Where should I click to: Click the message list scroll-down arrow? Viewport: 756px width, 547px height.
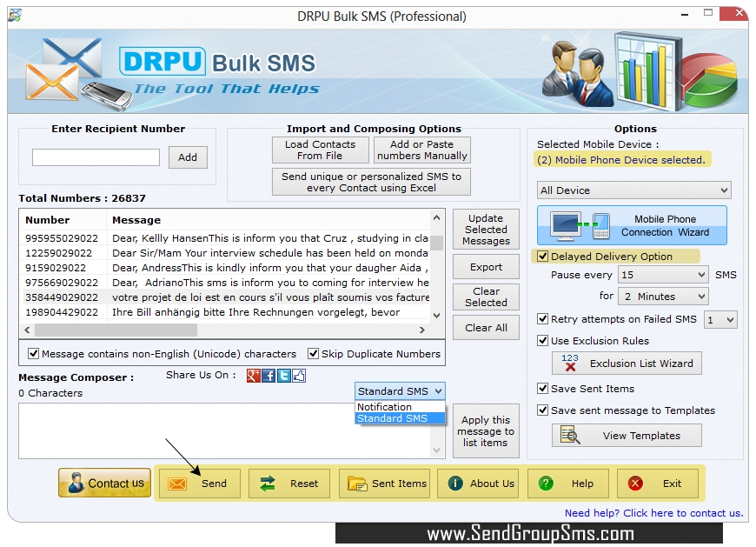pyautogui.click(x=436, y=316)
